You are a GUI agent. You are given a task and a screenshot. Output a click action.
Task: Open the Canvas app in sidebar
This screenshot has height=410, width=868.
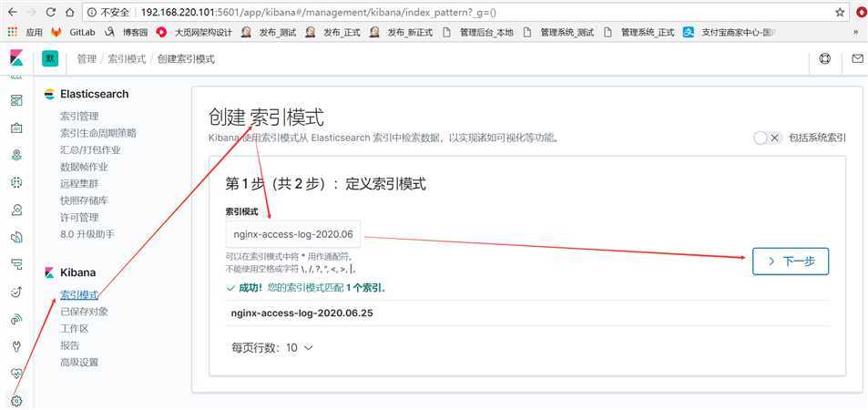[x=16, y=128]
